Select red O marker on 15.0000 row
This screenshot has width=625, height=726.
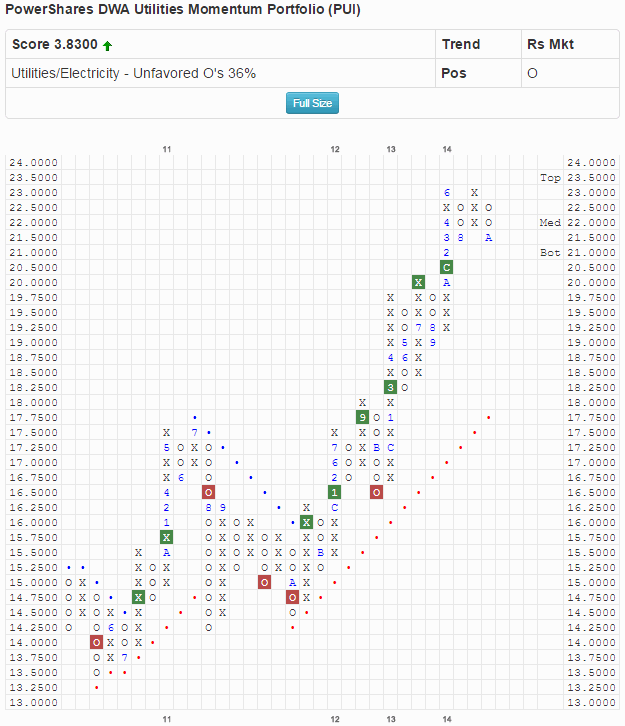pyautogui.click(x=264, y=582)
